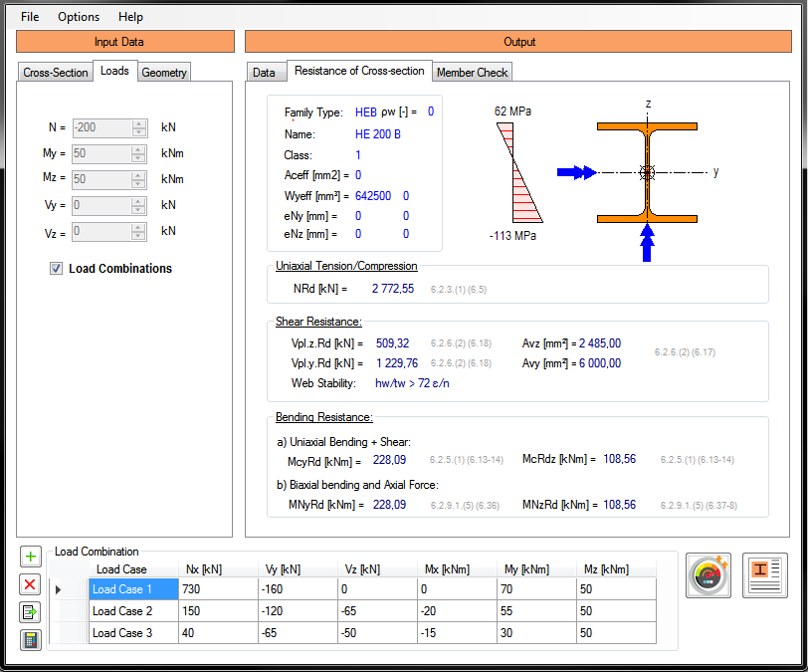Select the Load Case 1 row name
The width and height of the screenshot is (808, 672).
133,589
